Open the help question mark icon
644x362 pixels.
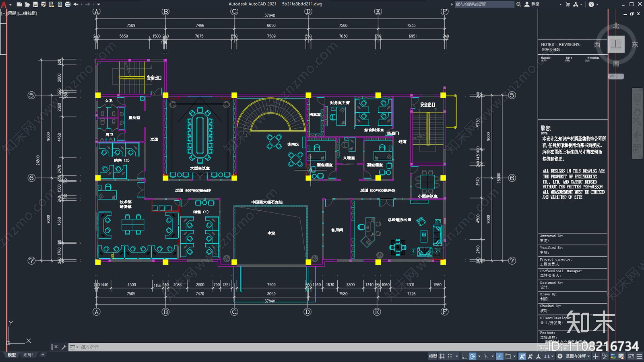591,4
